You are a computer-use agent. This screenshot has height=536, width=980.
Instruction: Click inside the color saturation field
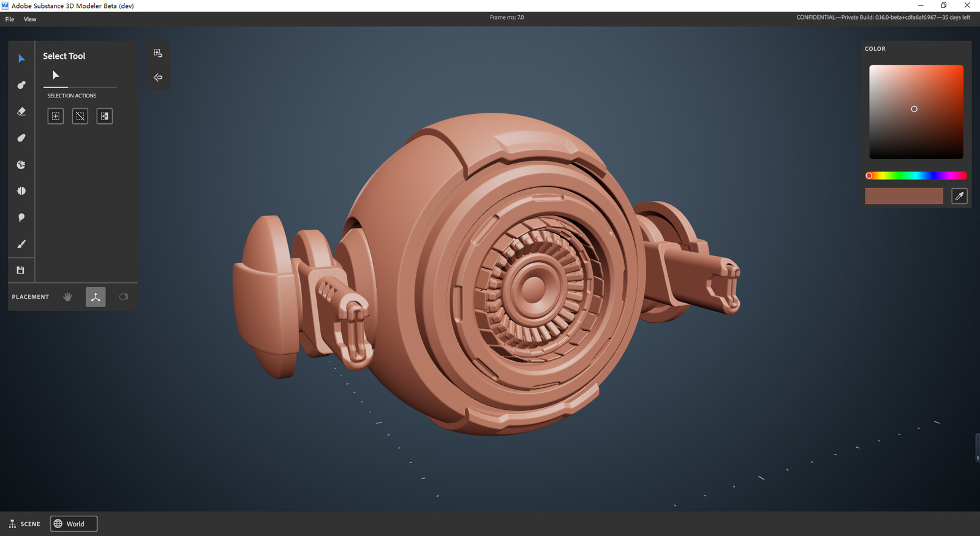pos(916,111)
